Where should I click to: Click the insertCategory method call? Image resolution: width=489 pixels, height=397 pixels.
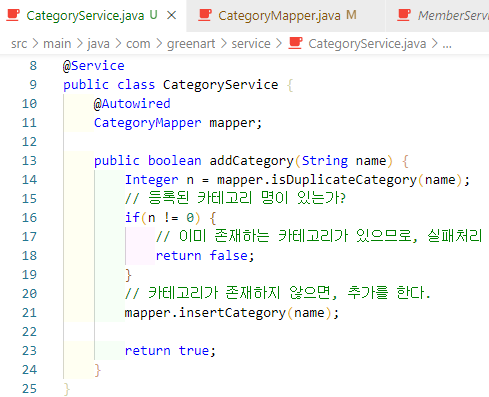coord(232,313)
